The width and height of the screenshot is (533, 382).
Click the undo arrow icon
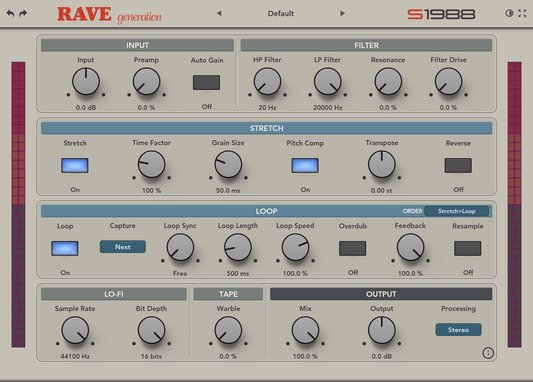pyautogui.click(x=10, y=14)
